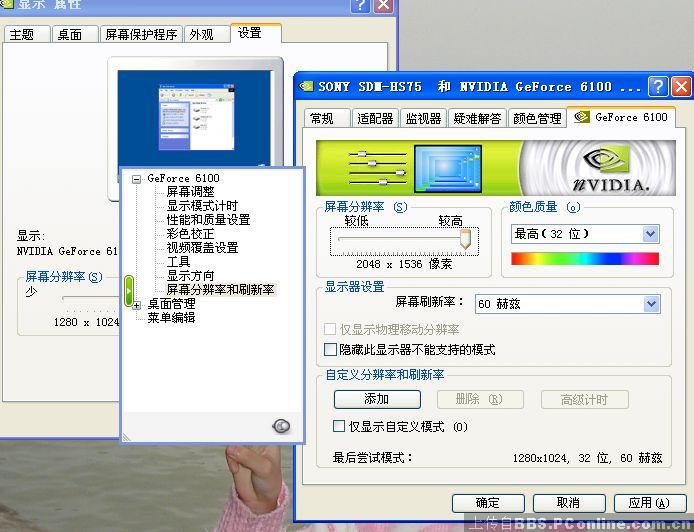694x532 pixels.
Task: Click the rainbow color quality bar
Action: (585, 258)
